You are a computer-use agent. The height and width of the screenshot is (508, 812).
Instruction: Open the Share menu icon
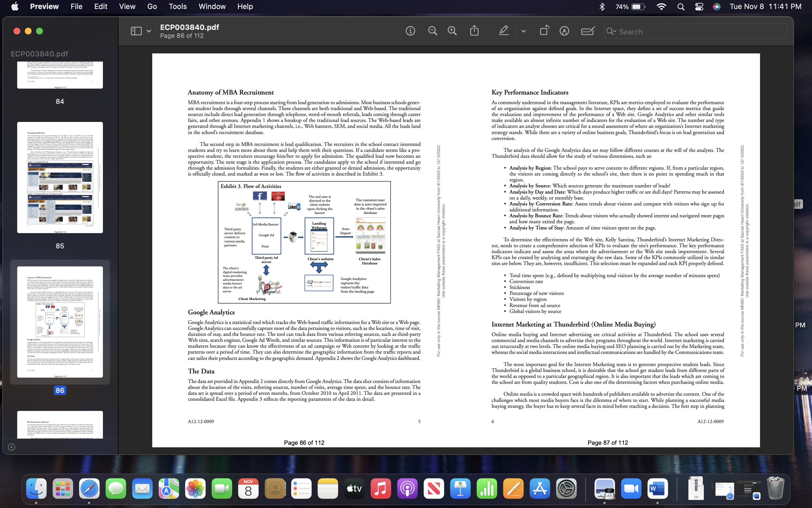click(x=475, y=30)
